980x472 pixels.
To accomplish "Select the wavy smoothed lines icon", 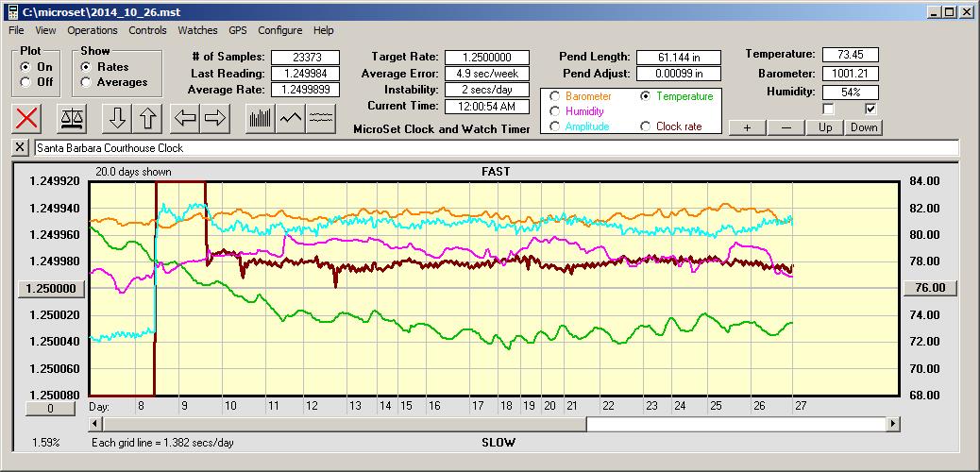I will pos(321,119).
